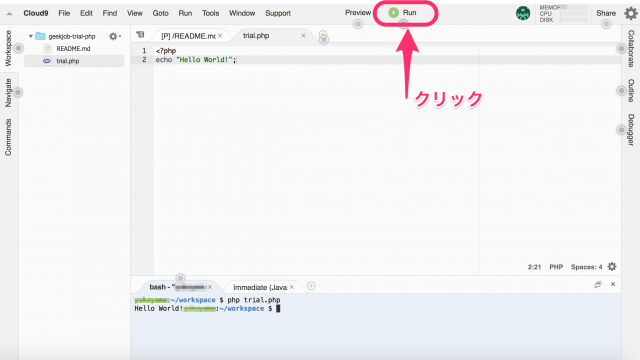Open the Tools menu
The width and height of the screenshot is (640, 360).
pyautogui.click(x=210, y=13)
